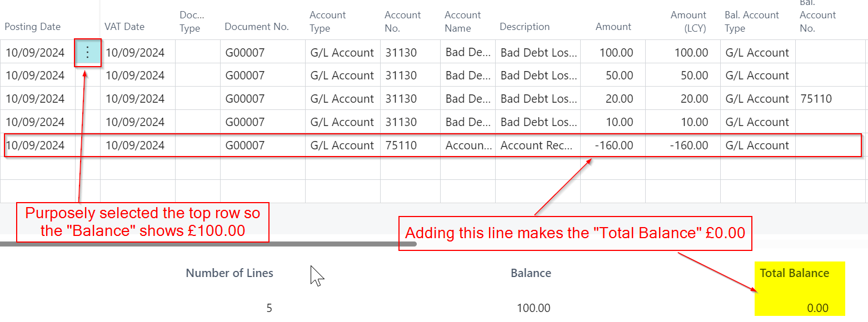The width and height of the screenshot is (868, 322).
Task: Click the Total Balance value 0.00
Action: pos(817,308)
